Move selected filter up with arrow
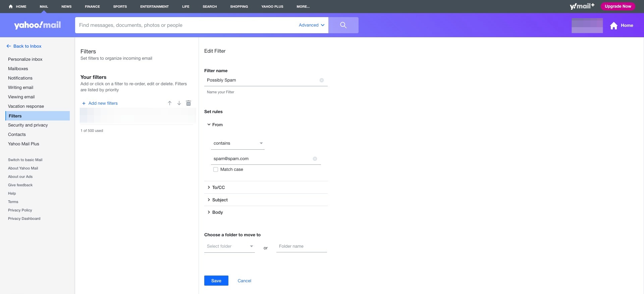The height and width of the screenshot is (294, 644). tap(170, 103)
